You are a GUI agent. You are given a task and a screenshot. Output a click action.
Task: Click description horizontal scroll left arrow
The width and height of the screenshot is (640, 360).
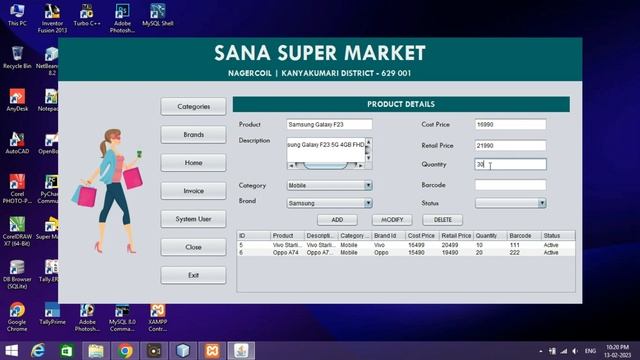point(291,165)
